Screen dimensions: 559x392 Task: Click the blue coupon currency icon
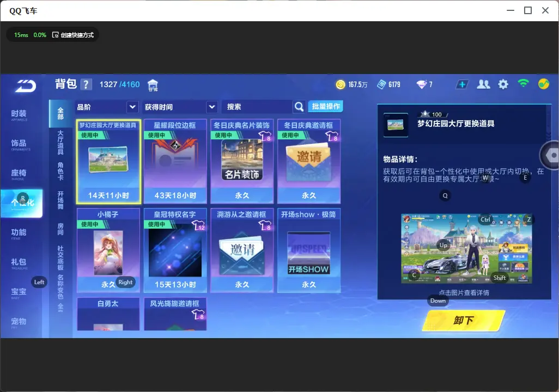381,84
